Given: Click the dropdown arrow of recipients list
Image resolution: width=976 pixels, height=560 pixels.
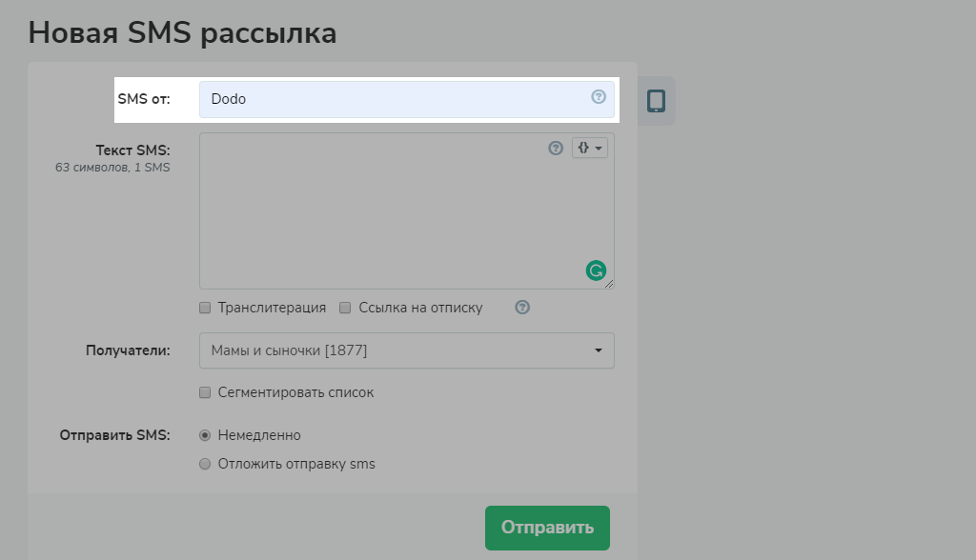Looking at the screenshot, I should [x=600, y=350].
